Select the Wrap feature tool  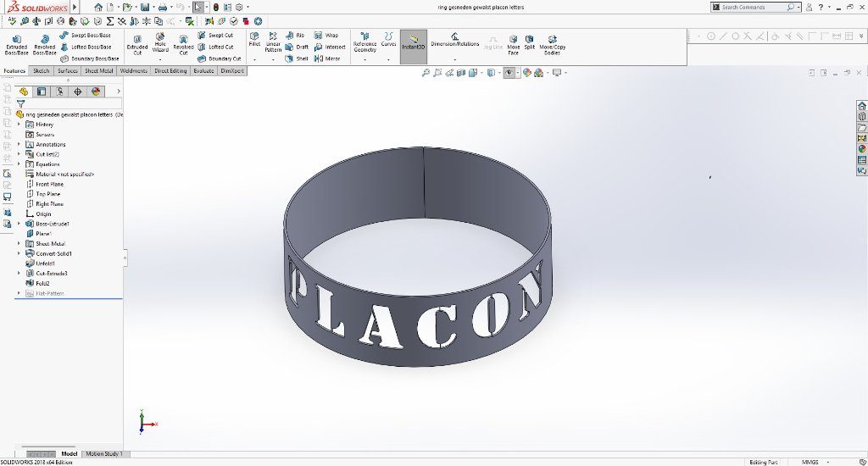326,35
